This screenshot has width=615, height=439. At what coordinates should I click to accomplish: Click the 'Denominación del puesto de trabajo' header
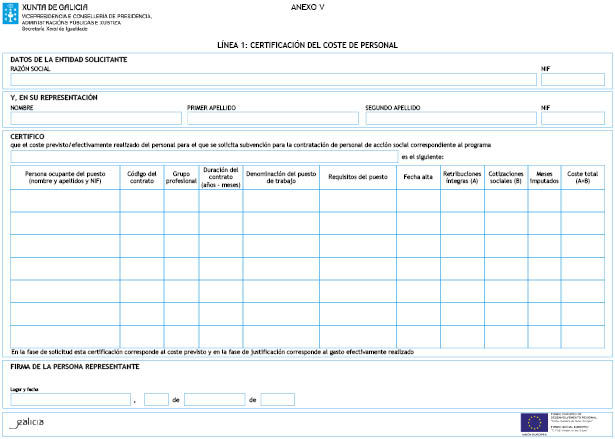tap(281, 177)
